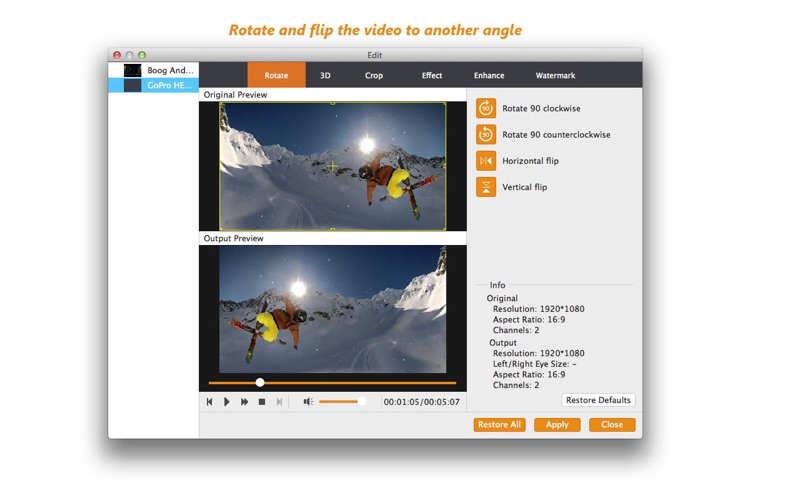Click the Output Preview video frame
Image resolution: width=800 pixels, height=500 pixels.
tap(333, 309)
